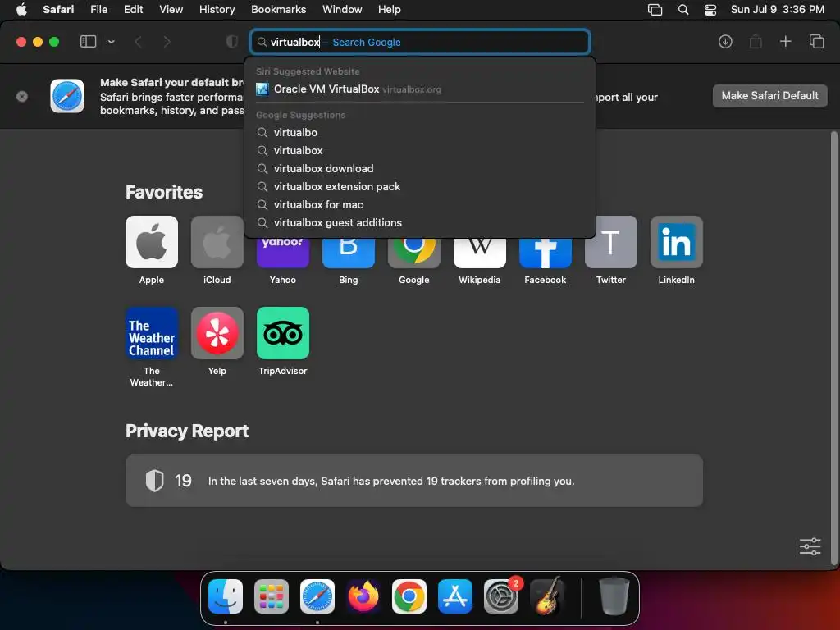Open the Google favorite
This screenshot has height=630, width=840.
click(414, 252)
